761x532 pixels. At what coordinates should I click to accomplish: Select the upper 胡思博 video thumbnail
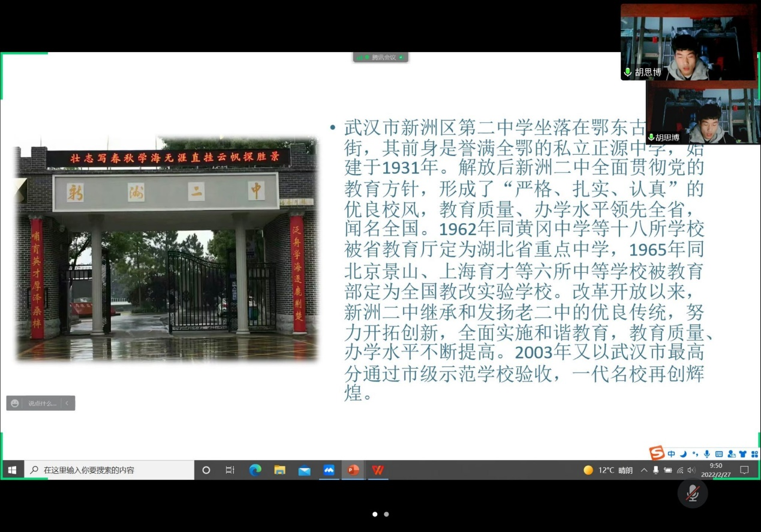688,42
